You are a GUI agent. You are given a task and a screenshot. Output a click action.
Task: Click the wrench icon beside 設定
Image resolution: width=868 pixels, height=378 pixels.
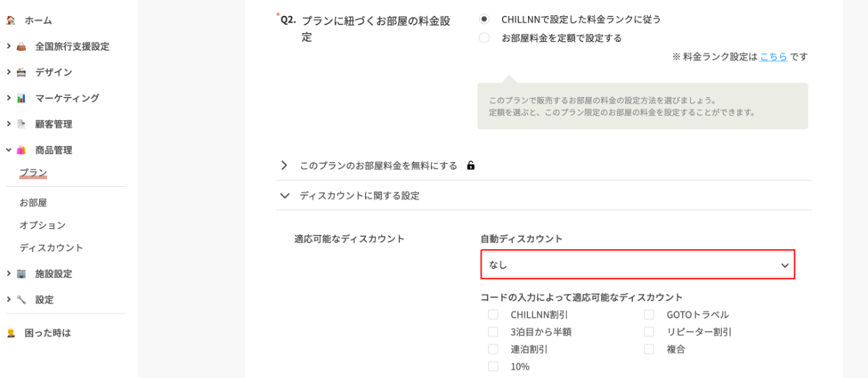pos(21,300)
